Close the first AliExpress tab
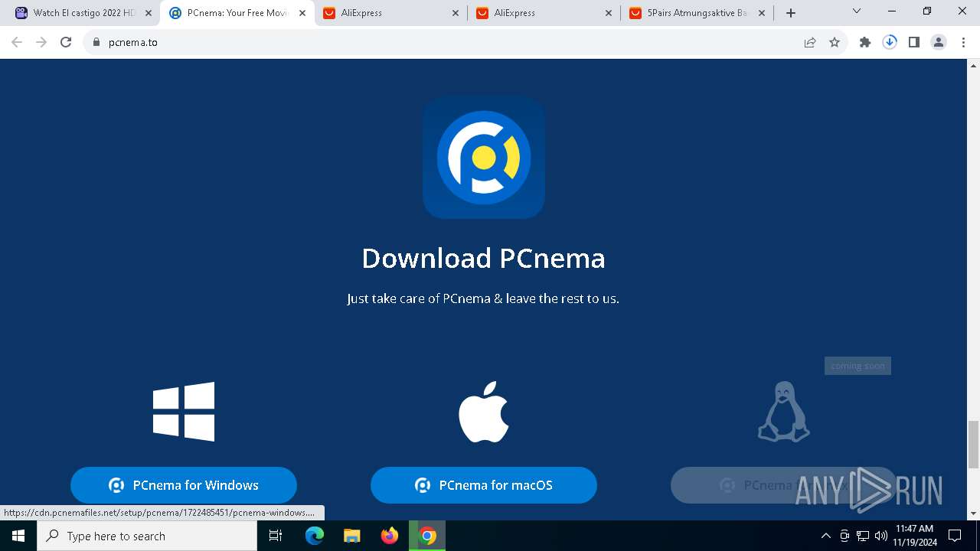980x551 pixels. tap(456, 13)
